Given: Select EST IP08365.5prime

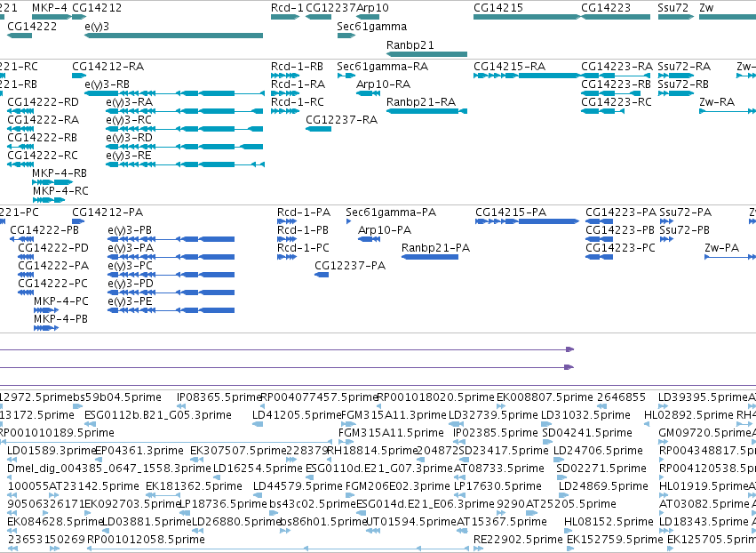Looking at the screenshot, I should [219, 397].
